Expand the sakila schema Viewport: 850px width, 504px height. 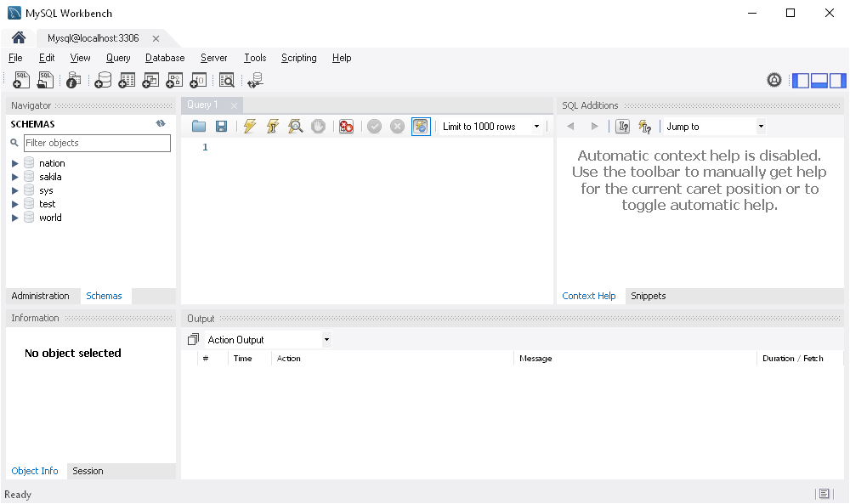click(x=14, y=177)
